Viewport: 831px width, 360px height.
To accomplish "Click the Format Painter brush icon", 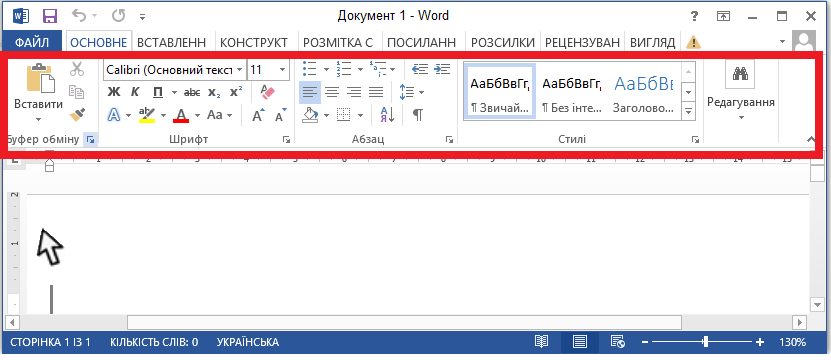I will [77, 114].
